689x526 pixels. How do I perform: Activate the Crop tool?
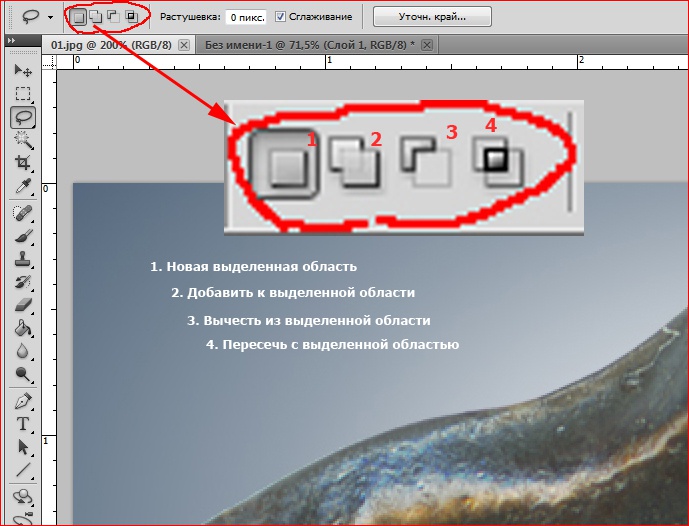(22, 163)
